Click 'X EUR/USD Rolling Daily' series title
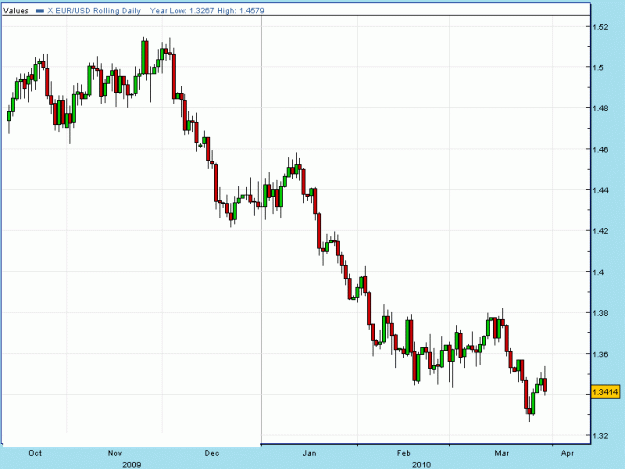 [94, 11]
